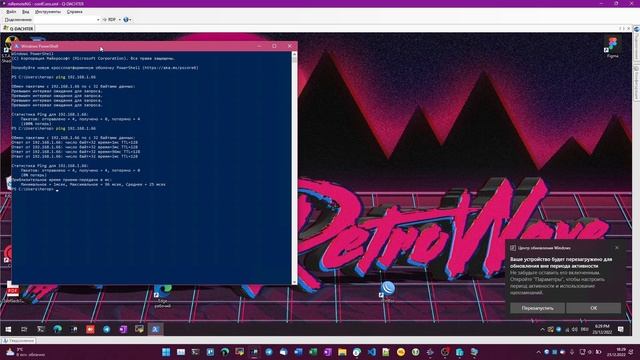This screenshot has height=360, width=640.
Task: Open Notepad++ on the host taskbar
Action: pyautogui.click(x=386, y=352)
